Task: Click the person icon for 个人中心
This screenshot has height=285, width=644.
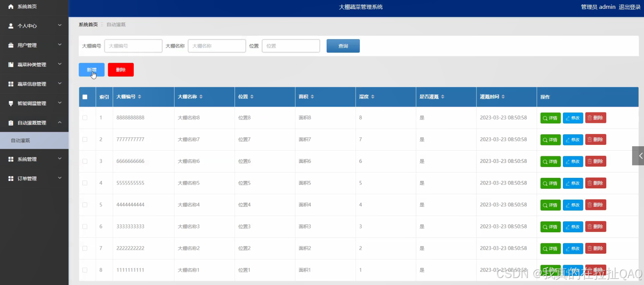Action: click(x=11, y=26)
